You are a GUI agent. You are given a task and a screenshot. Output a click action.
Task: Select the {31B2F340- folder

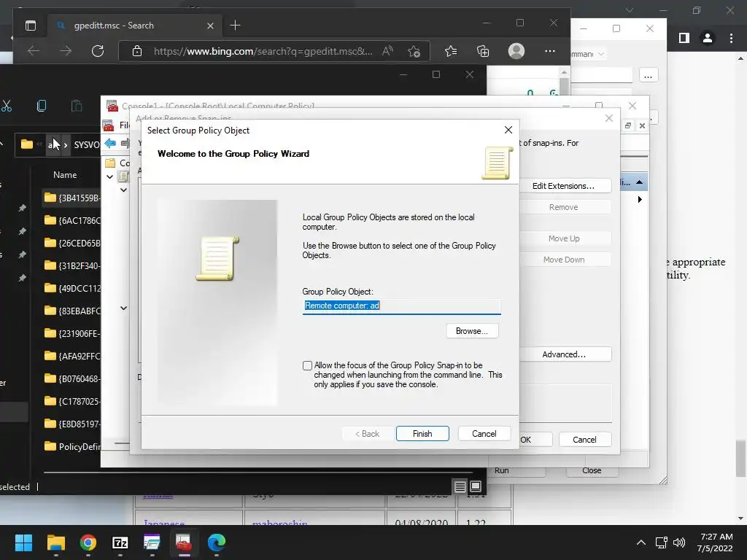pos(72,265)
